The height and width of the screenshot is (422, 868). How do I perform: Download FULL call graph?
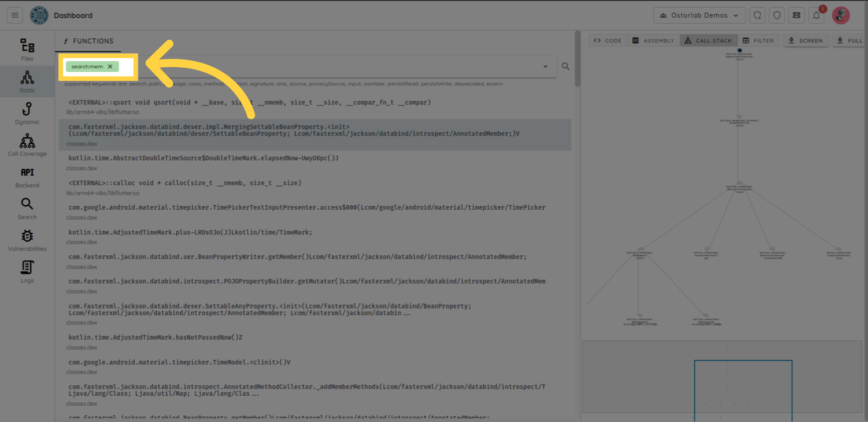[x=850, y=41]
